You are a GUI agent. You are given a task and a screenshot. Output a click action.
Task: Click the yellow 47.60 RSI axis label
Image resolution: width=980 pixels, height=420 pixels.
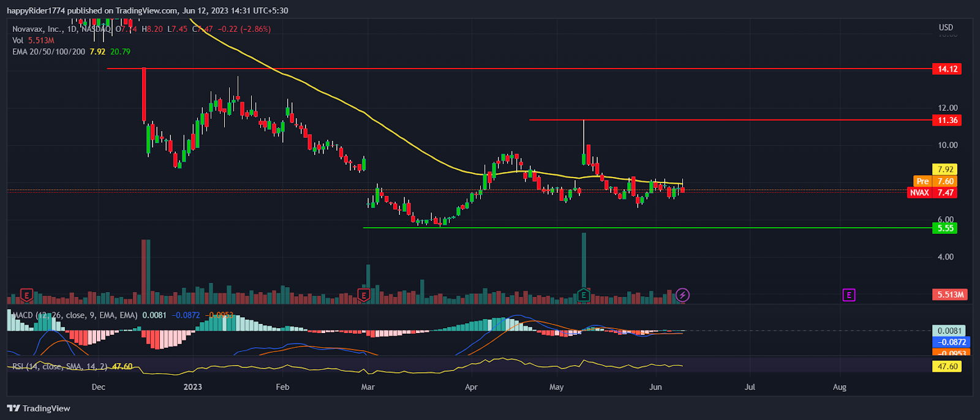[x=946, y=367]
